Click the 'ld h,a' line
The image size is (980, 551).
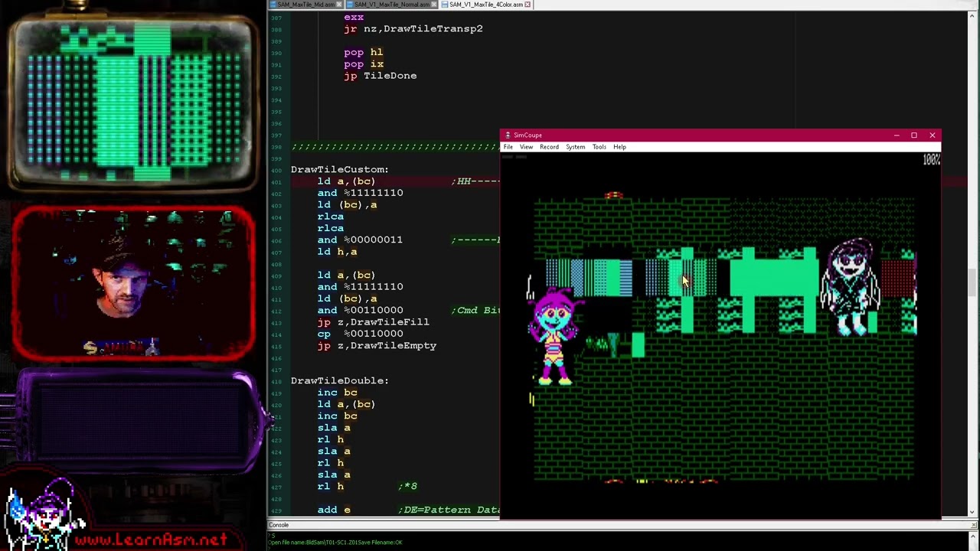pyautogui.click(x=337, y=252)
